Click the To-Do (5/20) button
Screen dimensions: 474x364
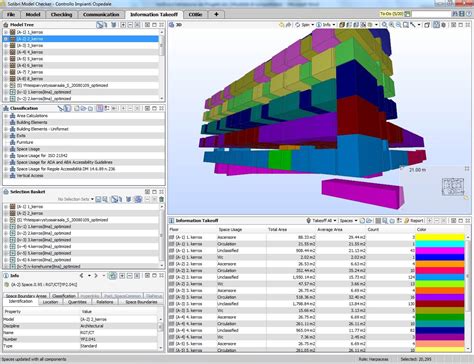pyautogui.click(x=391, y=14)
